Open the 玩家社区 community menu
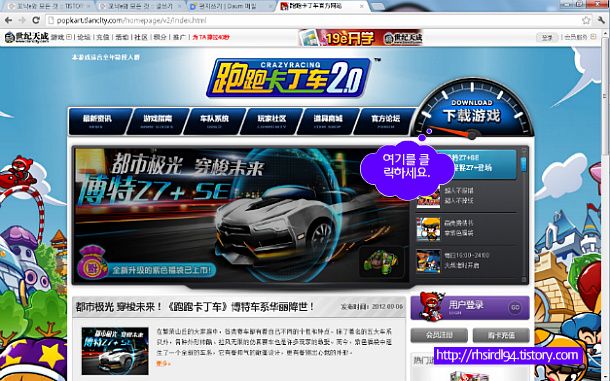The image size is (610, 381). coord(272,121)
